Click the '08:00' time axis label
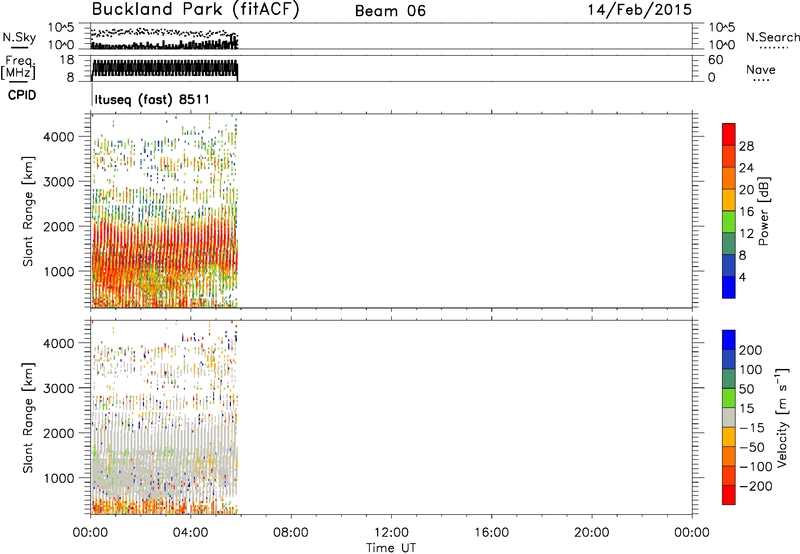 [290, 533]
